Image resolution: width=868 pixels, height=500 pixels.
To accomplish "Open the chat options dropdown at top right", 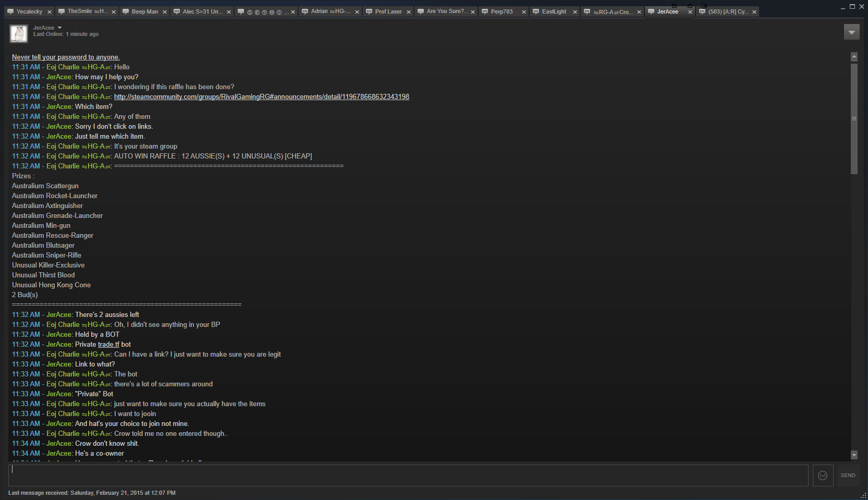I will [851, 32].
